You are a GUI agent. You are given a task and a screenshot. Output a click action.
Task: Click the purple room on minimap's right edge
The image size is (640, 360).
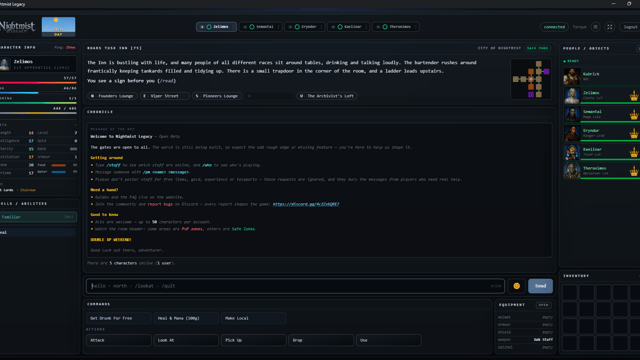(x=547, y=72)
